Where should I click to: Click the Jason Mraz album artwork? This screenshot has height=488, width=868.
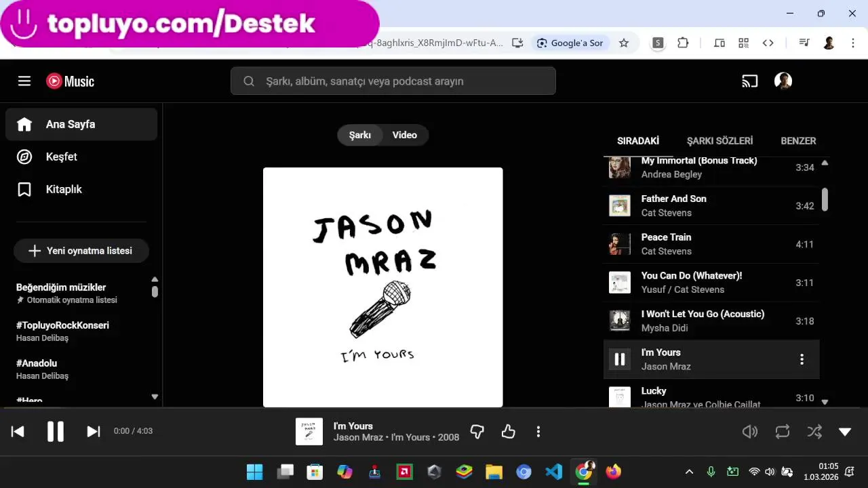[383, 287]
